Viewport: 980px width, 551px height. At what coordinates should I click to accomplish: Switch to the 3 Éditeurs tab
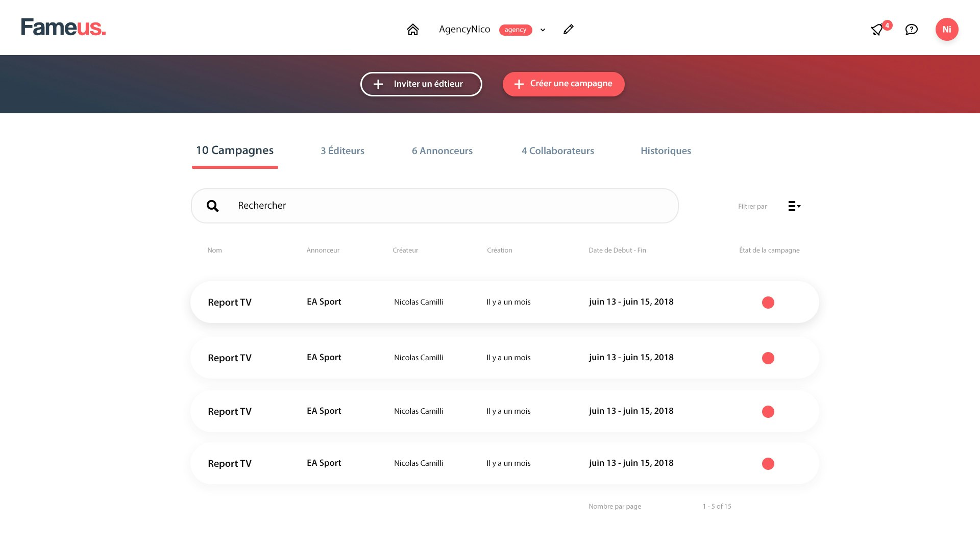342,151
